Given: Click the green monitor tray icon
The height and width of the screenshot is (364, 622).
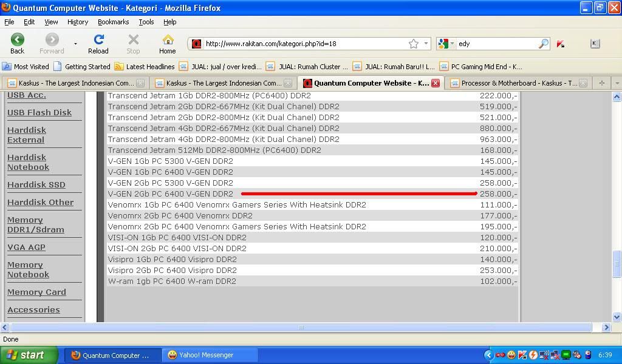Looking at the screenshot, I should click(x=566, y=355).
